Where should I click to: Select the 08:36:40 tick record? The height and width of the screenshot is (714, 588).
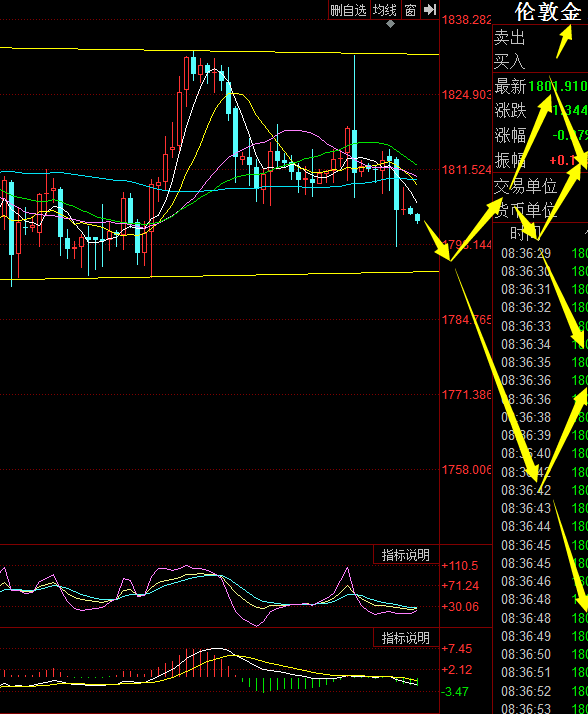click(x=544, y=454)
